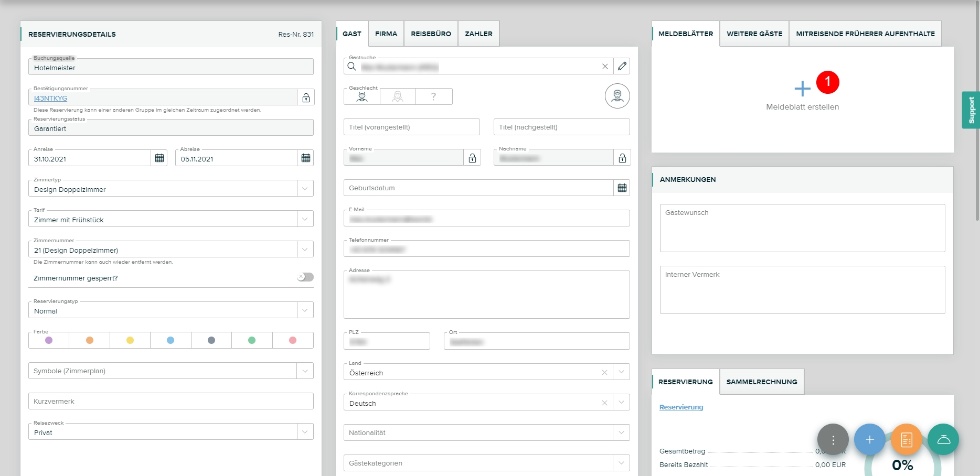980x476 pixels.
Task: Click the teal service bell floating button
Action: pos(943,439)
